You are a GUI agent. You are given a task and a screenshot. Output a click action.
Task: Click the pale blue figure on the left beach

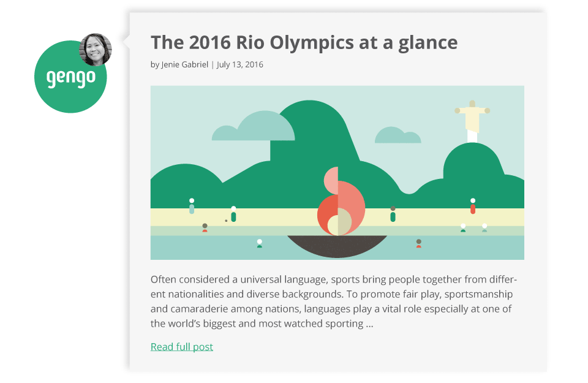[192, 207]
